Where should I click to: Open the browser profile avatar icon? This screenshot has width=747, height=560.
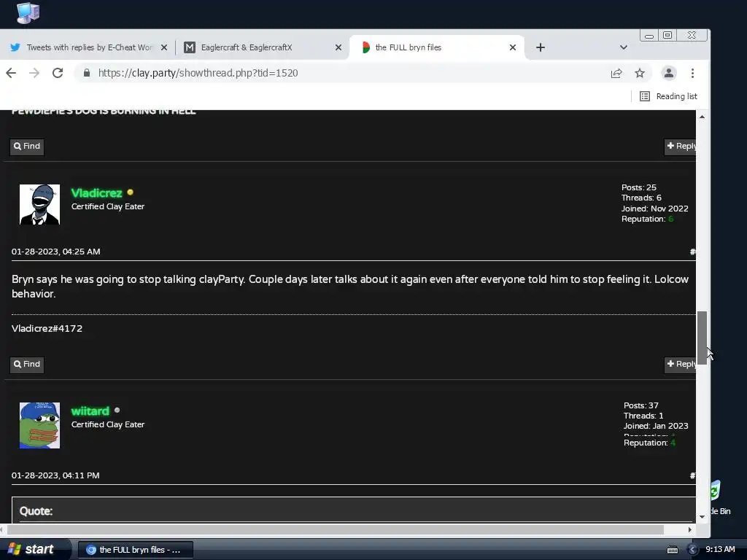[669, 73]
